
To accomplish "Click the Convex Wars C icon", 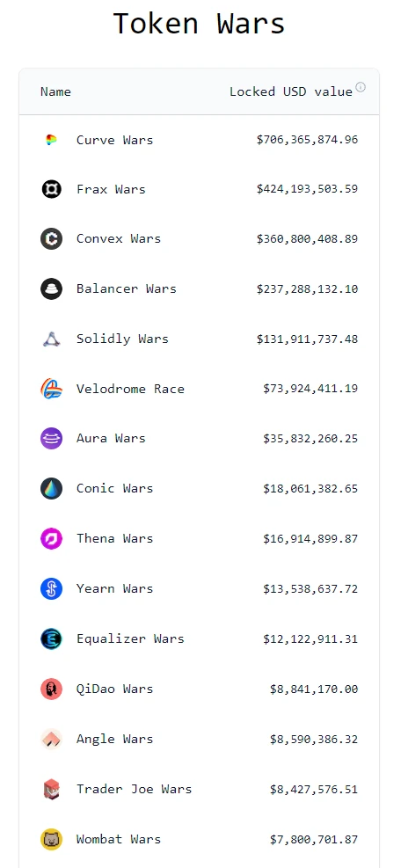I will [51, 239].
